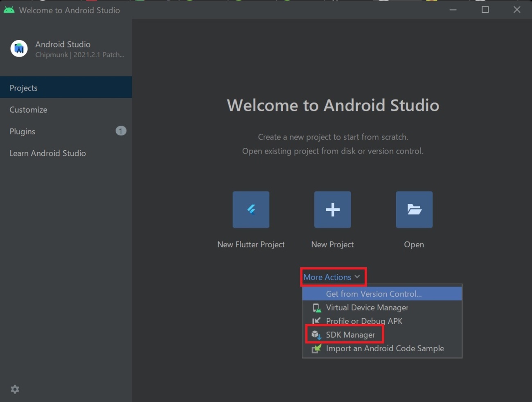
Task: Click the Open folder icon
Action: point(414,210)
